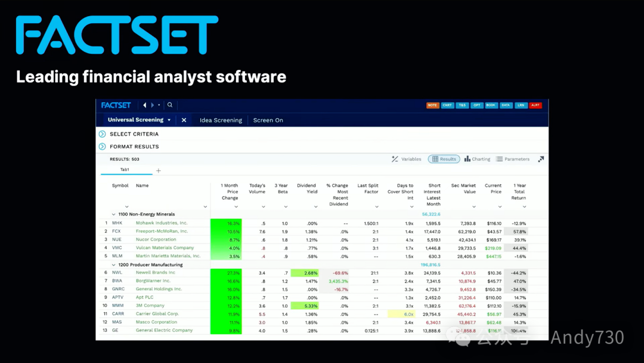The image size is (644, 363).
Task: Go back with the left navigation arrow
Action: (x=144, y=105)
